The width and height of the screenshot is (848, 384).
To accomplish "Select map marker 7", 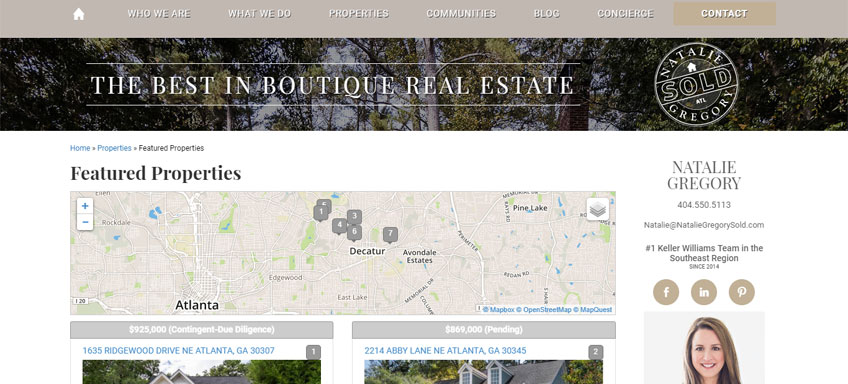I will (x=390, y=235).
